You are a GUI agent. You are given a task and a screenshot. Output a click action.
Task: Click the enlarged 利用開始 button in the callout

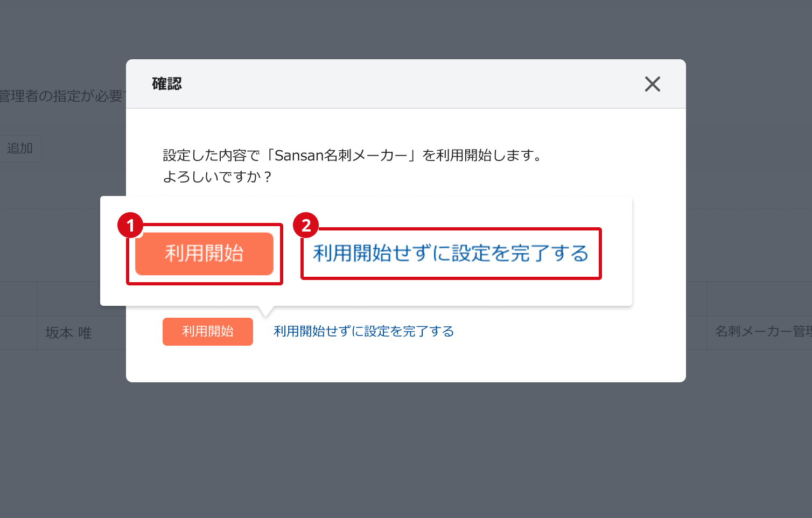click(204, 254)
